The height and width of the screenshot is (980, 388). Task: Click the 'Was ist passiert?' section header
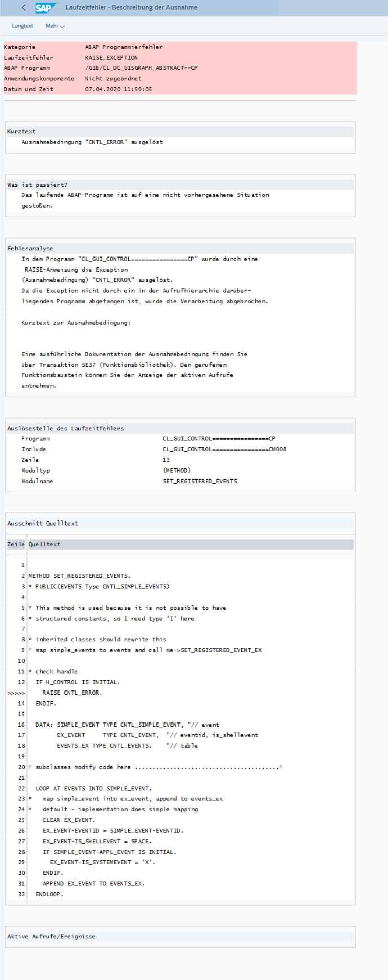point(37,185)
